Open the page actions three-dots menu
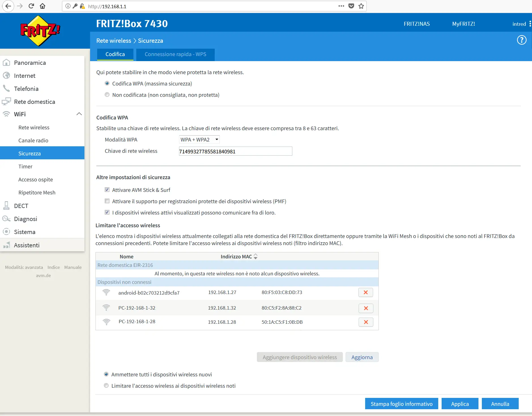Image resolution: width=532 pixels, height=416 pixels. click(341, 6)
